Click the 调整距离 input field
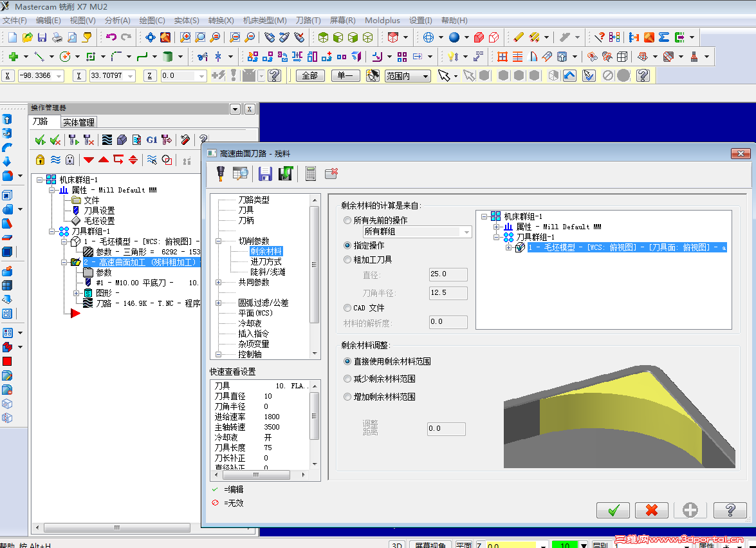The width and height of the screenshot is (756, 548). 447,429
